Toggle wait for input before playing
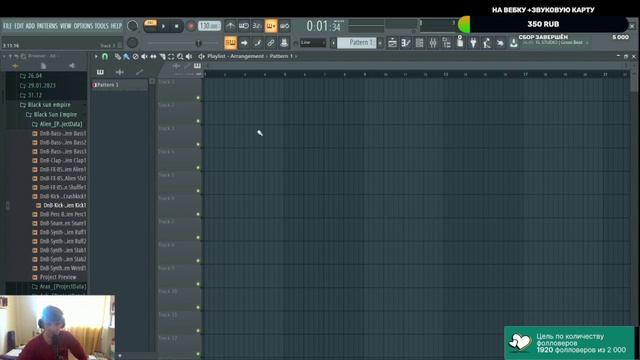Viewport: 640px width, 360px height. coord(244,26)
